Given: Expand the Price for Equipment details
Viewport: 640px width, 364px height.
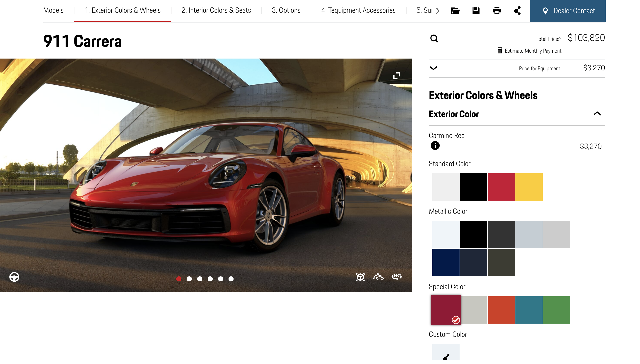Looking at the screenshot, I should click(433, 68).
